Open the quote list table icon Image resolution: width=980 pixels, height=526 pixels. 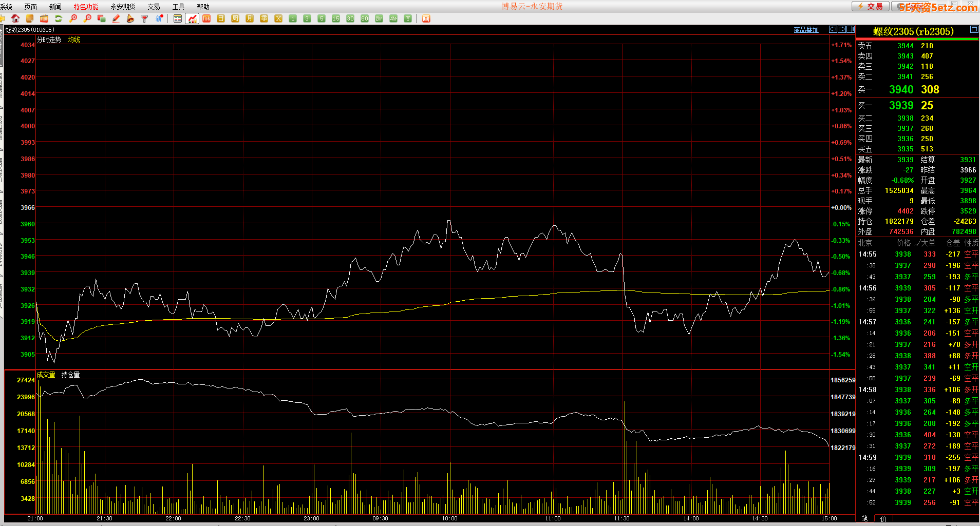coord(178,18)
